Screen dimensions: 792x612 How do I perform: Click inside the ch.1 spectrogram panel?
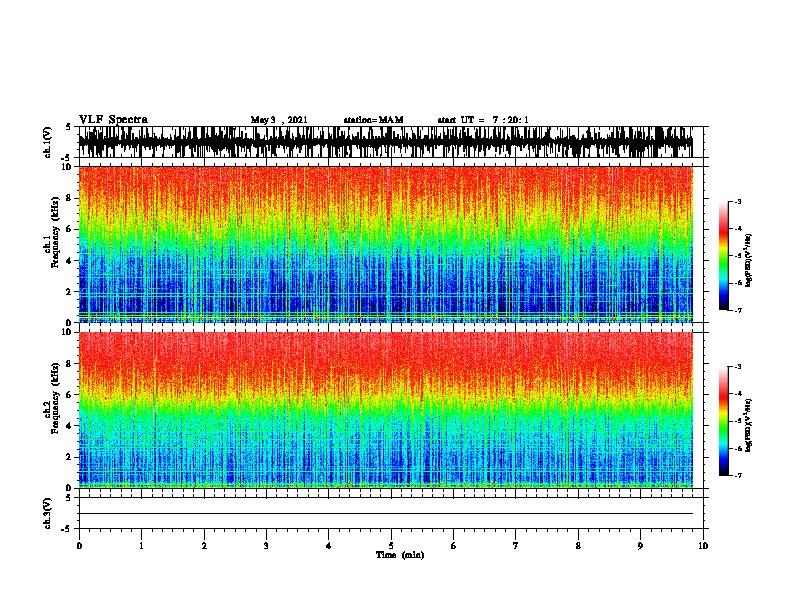[386, 244]
